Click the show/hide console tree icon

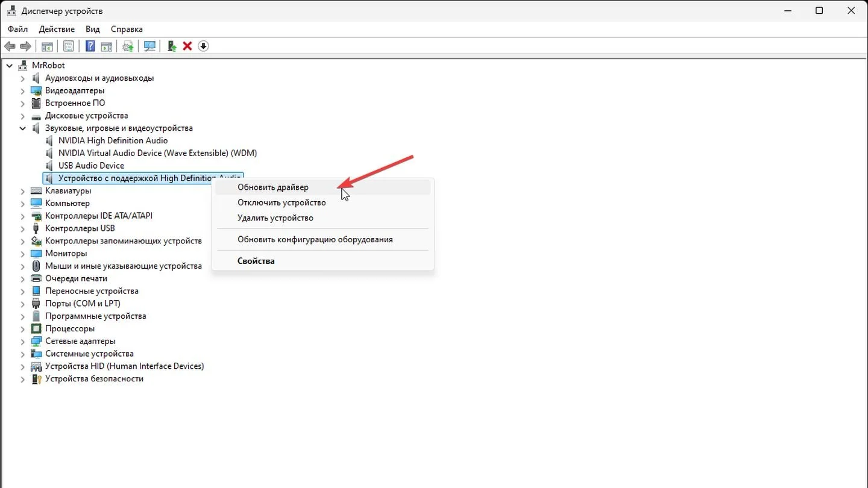click(47, 46)
